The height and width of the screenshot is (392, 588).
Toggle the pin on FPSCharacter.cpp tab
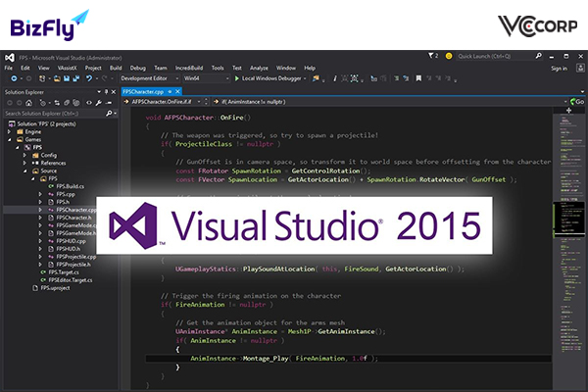point(170,91)
